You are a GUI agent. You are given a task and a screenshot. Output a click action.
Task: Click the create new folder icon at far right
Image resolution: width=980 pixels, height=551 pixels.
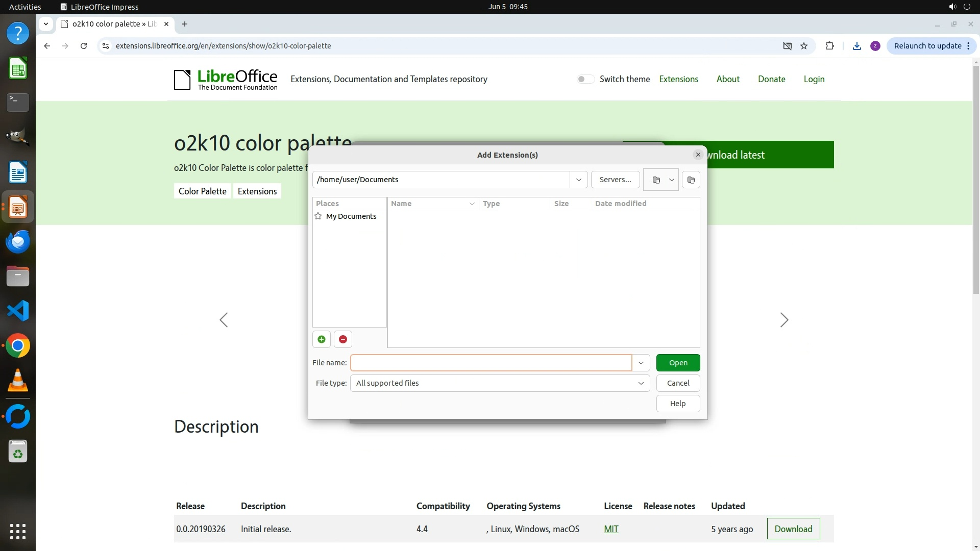(x=691, y=180)
